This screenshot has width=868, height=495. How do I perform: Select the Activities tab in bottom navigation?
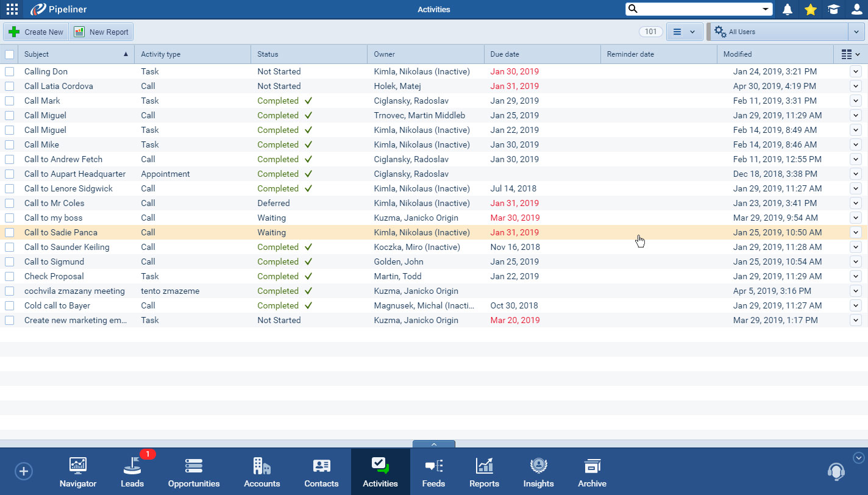[x=380, y=471]
